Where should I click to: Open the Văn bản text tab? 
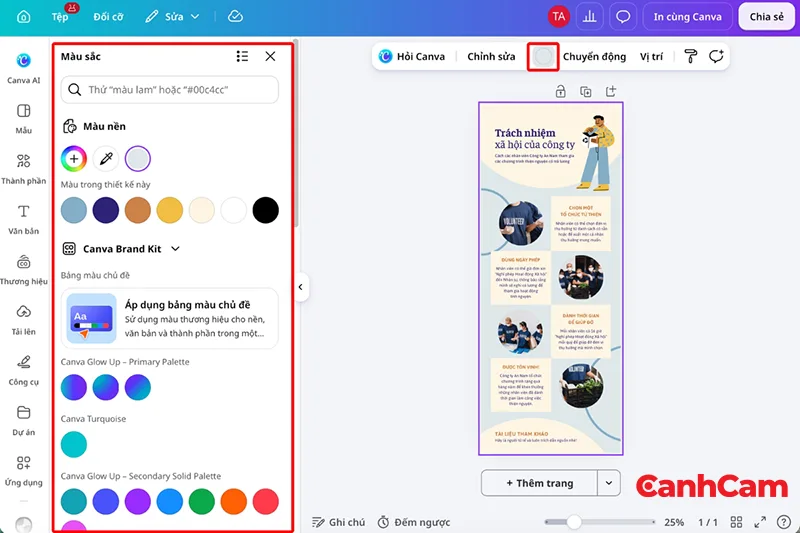point(23,219)
